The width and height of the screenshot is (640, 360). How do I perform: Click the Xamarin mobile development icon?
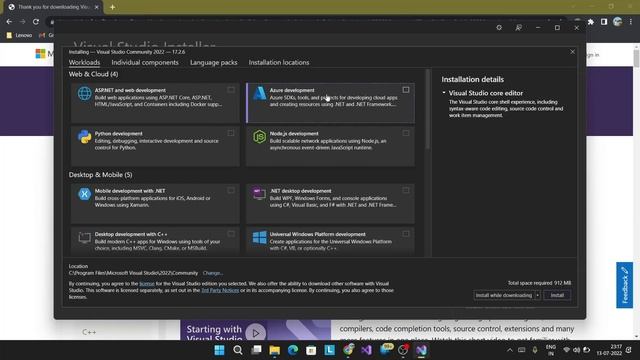coord(84,194)
